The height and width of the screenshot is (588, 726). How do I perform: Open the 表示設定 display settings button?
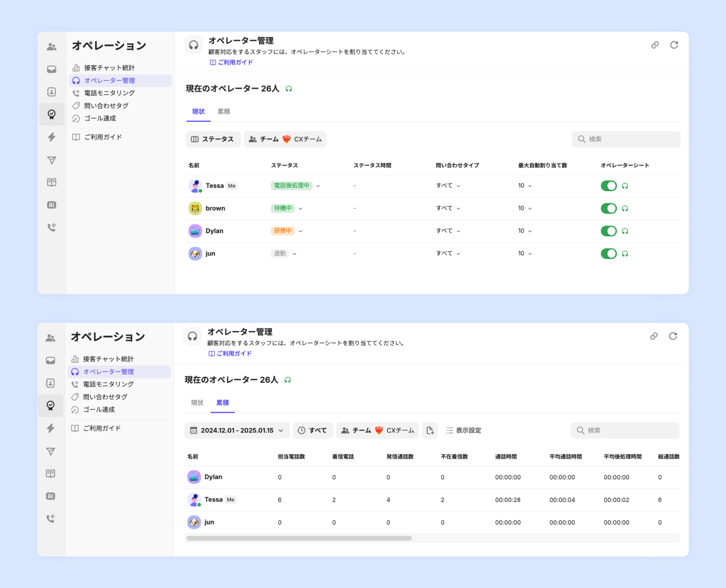point(464,430)
